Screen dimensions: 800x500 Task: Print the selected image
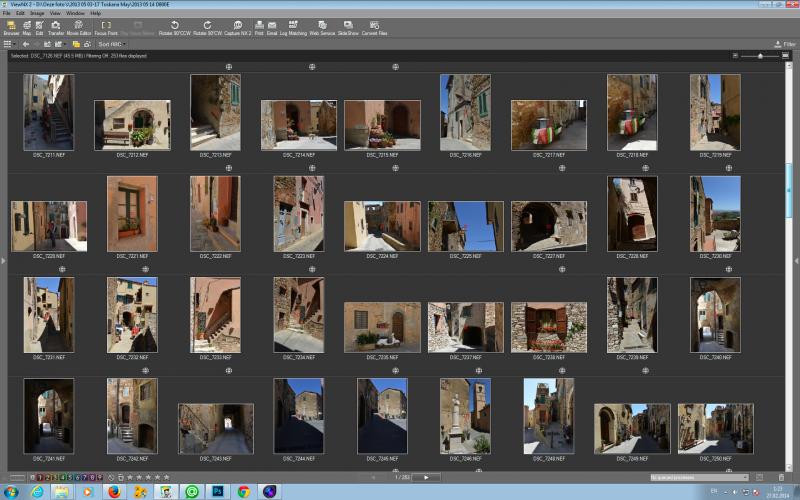259,28
